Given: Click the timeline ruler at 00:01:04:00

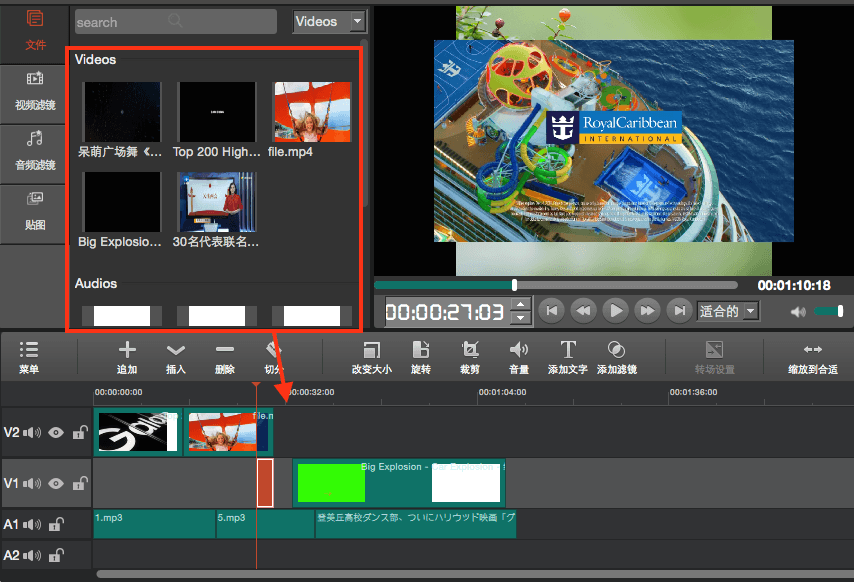Looking at the screenshot, I should pyautogui.click(x=502, y=392).
